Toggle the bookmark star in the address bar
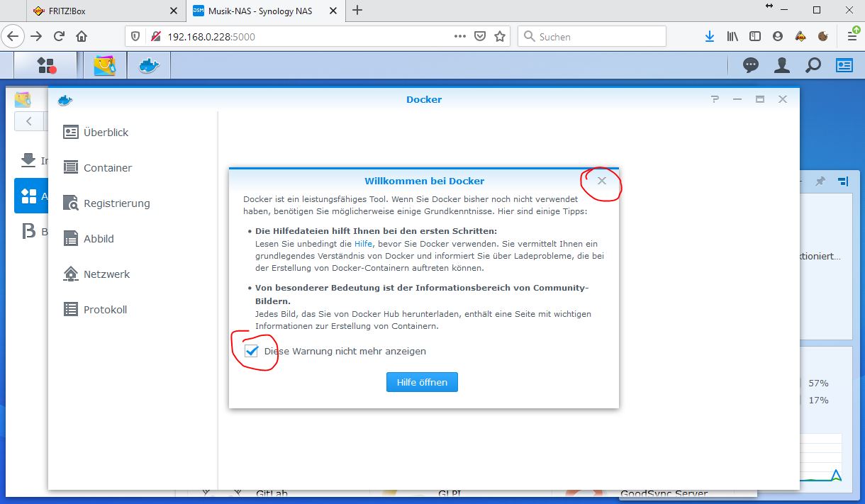 [501, 36]
